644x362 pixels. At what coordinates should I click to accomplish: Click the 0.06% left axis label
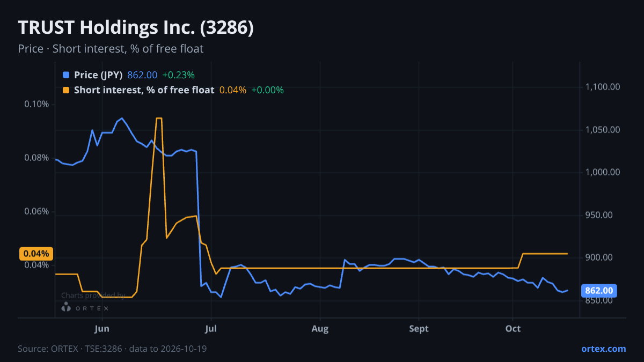tap(36, 211)
